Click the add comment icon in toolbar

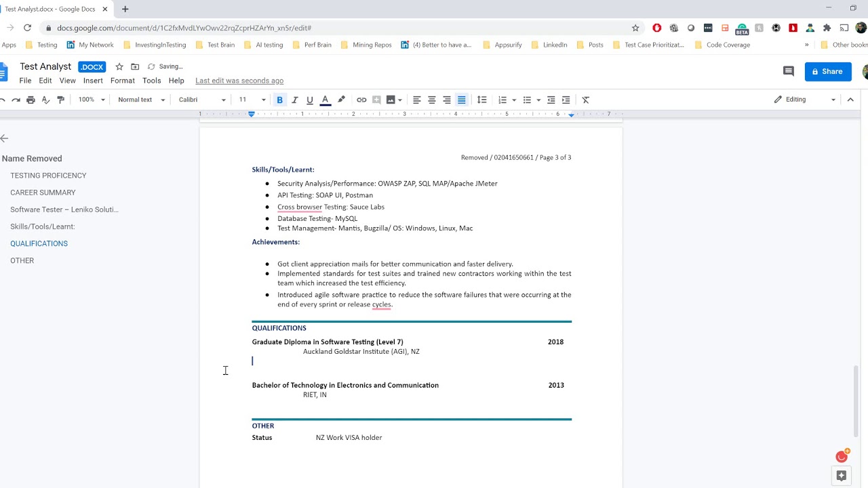(x=376, y=100)
